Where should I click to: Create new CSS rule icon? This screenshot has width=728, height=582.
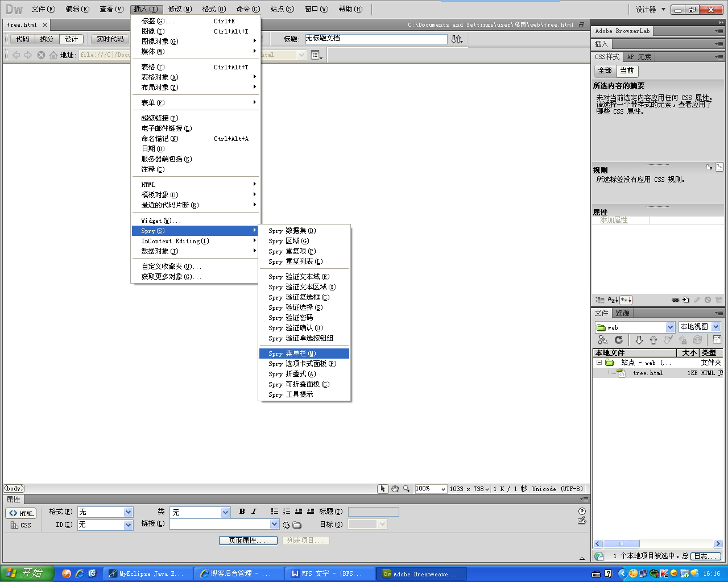686,300
